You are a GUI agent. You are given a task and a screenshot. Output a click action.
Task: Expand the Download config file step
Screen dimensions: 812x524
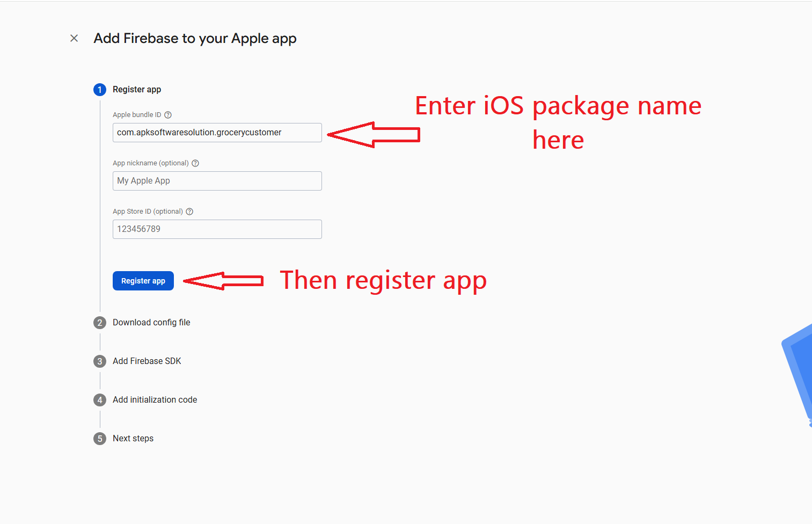click(151, 323)
